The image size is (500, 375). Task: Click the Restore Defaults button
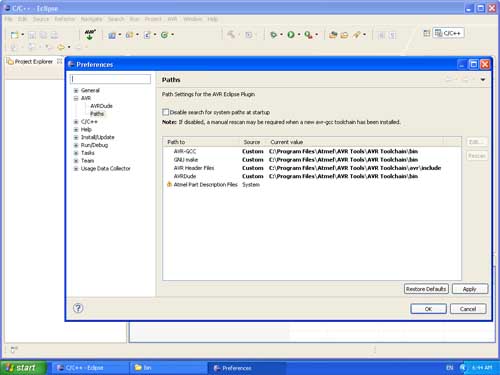coord(426,289)
